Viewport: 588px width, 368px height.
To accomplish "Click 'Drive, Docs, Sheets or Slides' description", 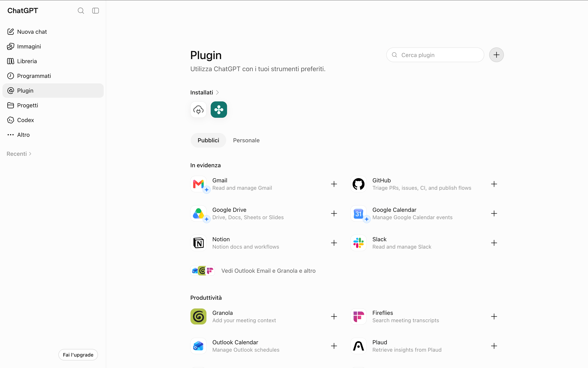I will click(248, 217).
